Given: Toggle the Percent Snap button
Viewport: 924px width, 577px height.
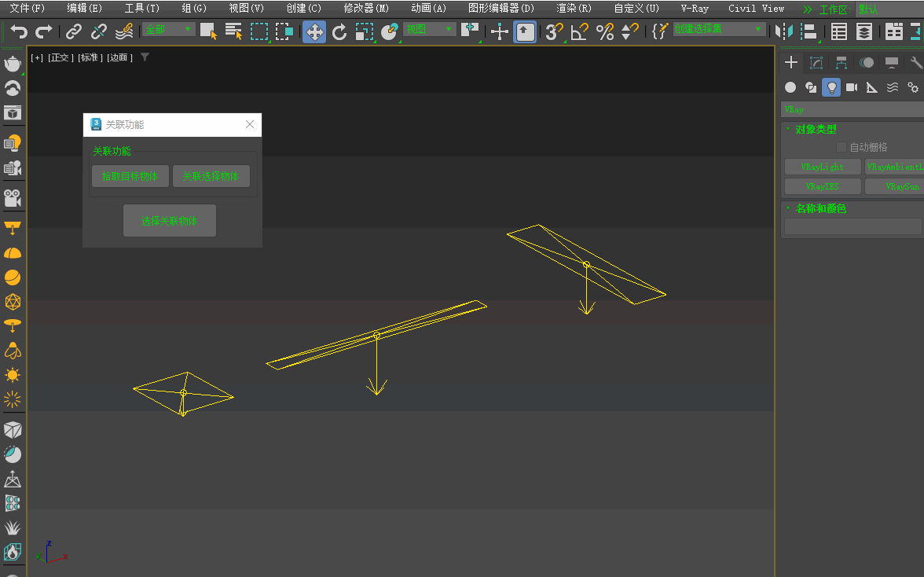Looking at the screenshot, I should tap(604, 31).
